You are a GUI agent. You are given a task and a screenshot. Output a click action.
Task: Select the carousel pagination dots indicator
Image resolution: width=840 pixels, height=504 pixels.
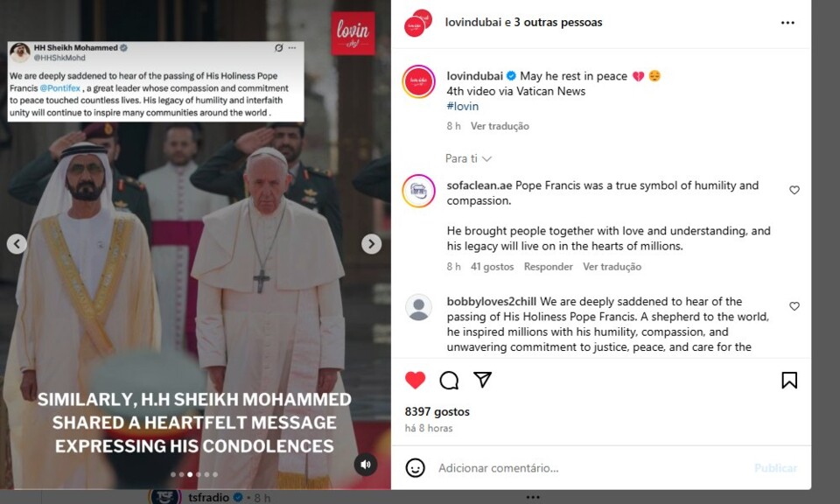click(x=194, y=474)
